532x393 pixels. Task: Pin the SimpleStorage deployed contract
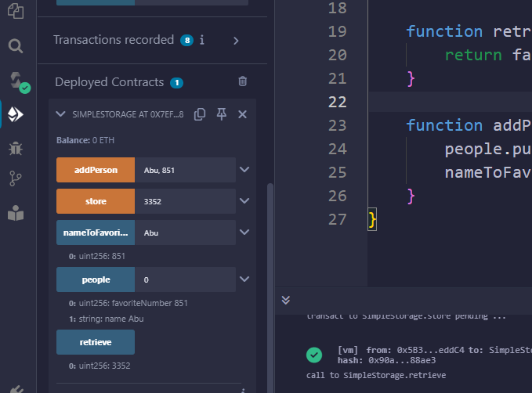click(221, 114)
